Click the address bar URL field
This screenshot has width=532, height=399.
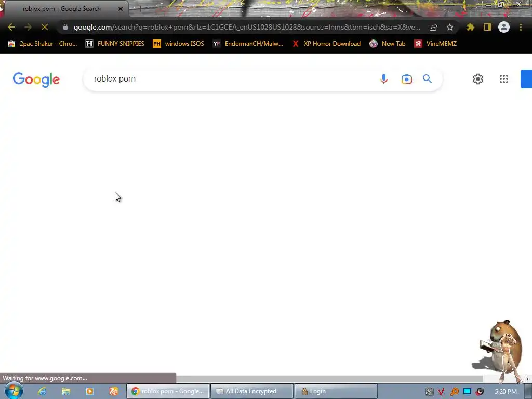247,27
